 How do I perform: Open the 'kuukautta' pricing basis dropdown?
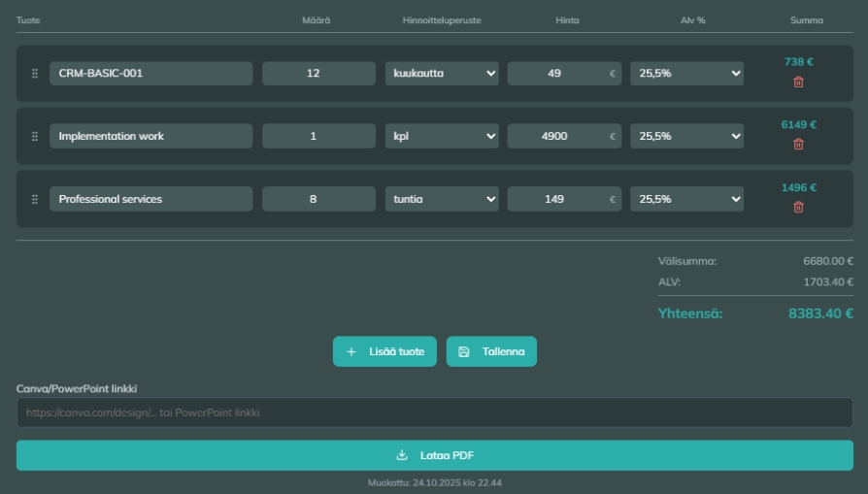(x=441, y=74)
